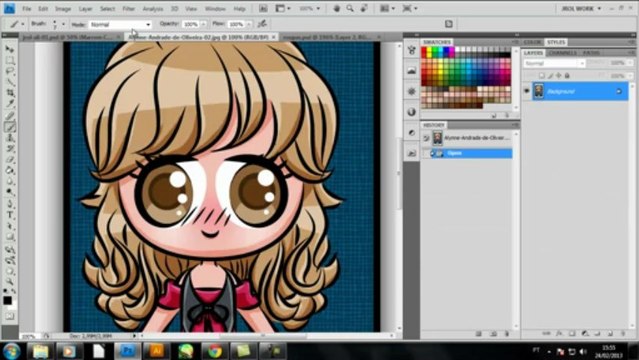The image size is (639, 360).
Task: Open the top icon in the collapsed panel dock
Action: (411, 50)
